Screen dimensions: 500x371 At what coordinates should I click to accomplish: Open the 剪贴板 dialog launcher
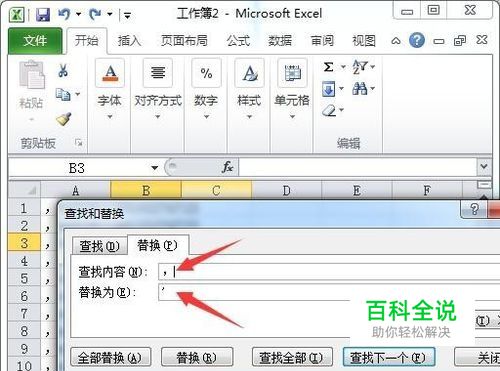click(79, 143)
